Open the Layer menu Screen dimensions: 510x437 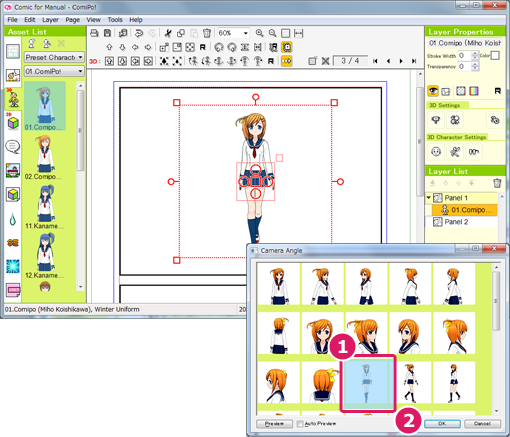[50, 20]
